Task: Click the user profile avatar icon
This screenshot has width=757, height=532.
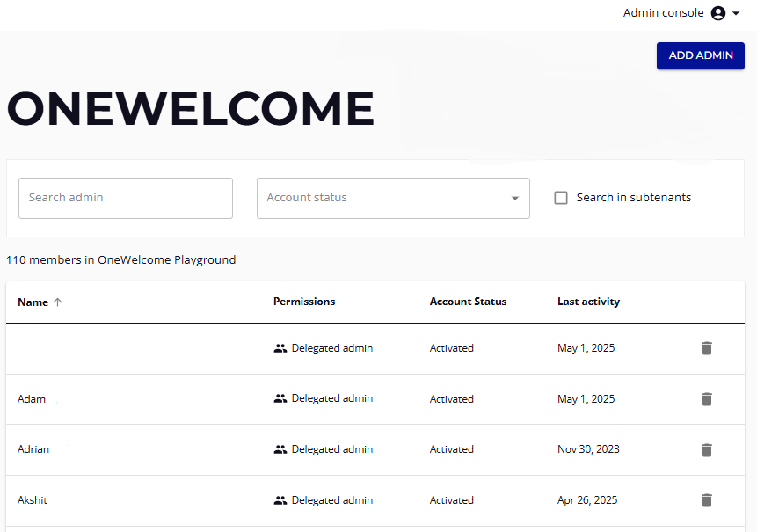Action: [x=718, y=13]
